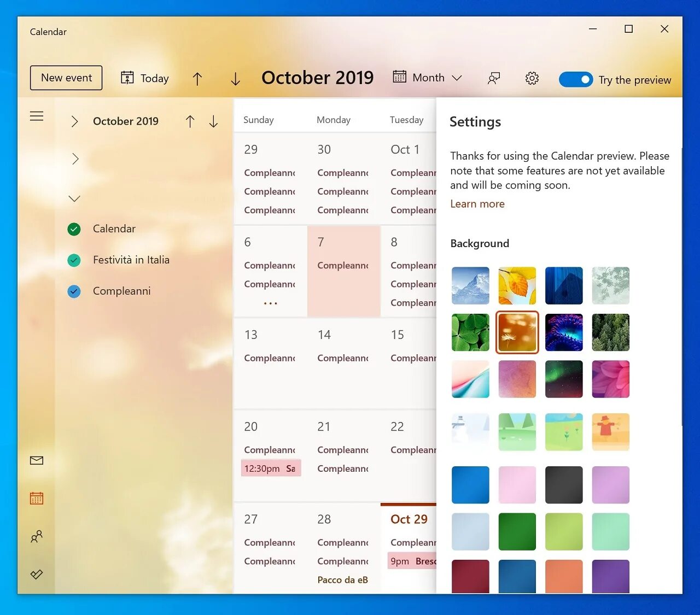Disable the Try the preview toggle
Image resolution: width=700 pixels, height=615 pixels.
click(576, 79)
